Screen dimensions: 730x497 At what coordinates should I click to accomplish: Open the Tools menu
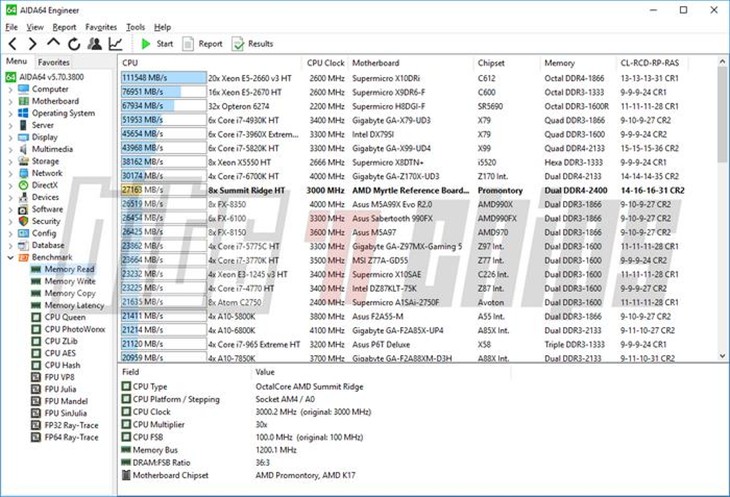pyautogui.click(x=135, y=27)
